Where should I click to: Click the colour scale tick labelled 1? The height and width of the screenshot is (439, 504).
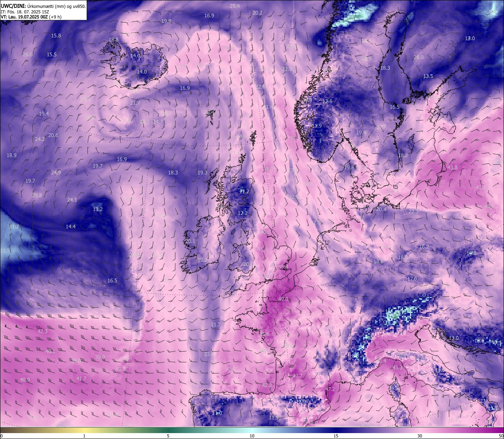(x=84, y=436)
